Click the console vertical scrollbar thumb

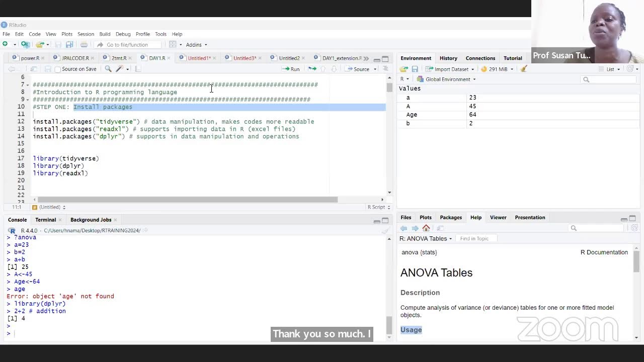pyautogui.click(x=388, y=325)
